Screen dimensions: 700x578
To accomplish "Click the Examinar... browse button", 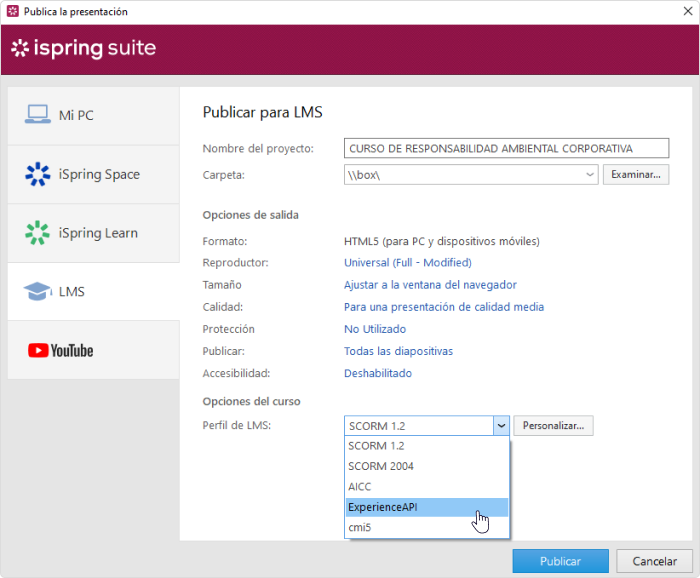I will pyautogui.click(x=636, y=175).
